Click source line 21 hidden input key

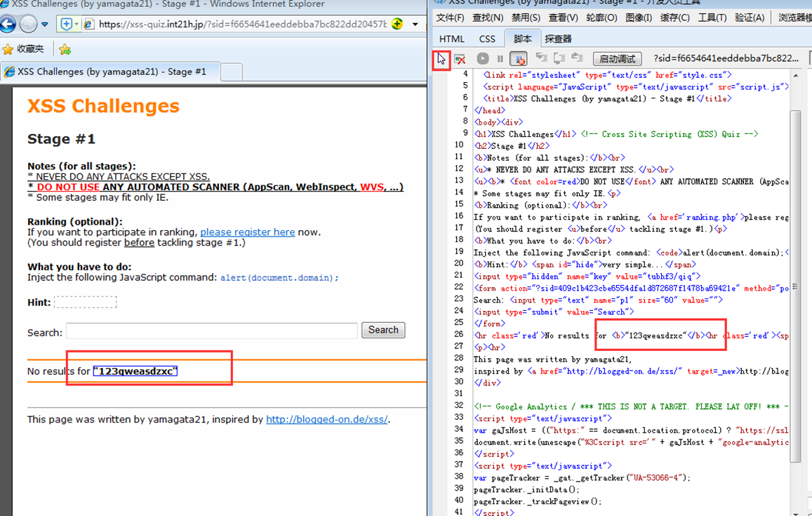coord(587,276)
